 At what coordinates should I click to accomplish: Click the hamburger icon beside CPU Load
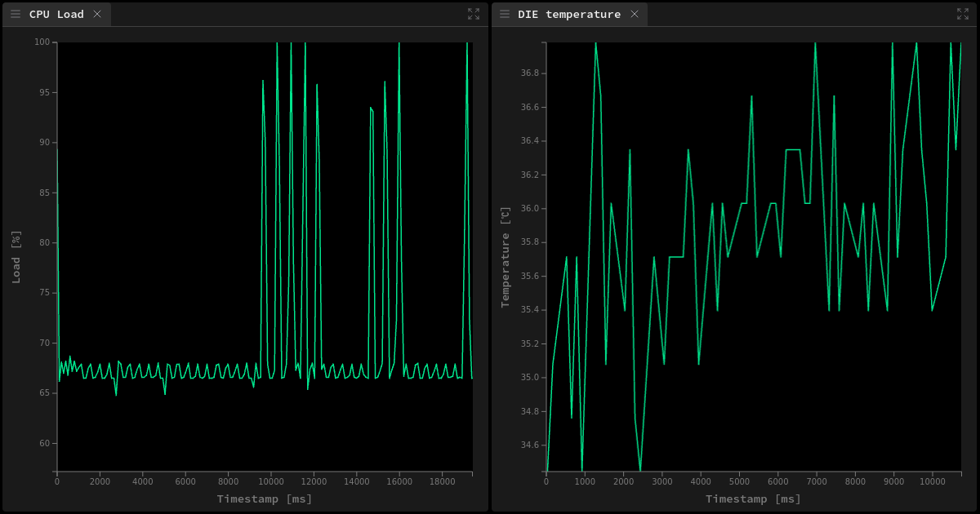point(15,14)
